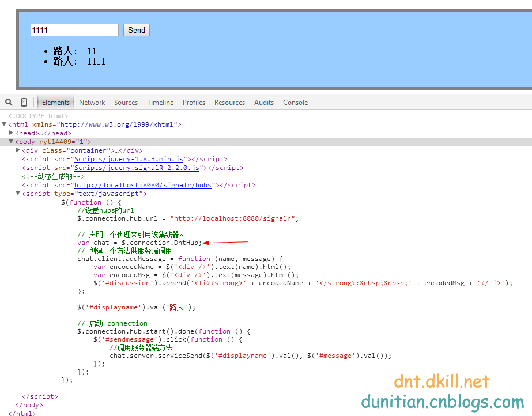Click the var encodedName code line
The width and height of the screenshot is (532, 416).
click(x=192, y=267)
